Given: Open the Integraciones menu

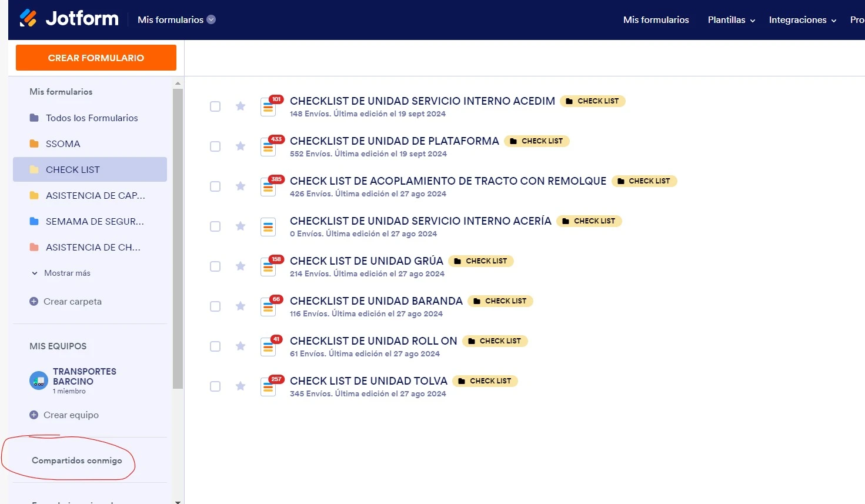Looking at the screenshot, I should [x=802, y=20].
